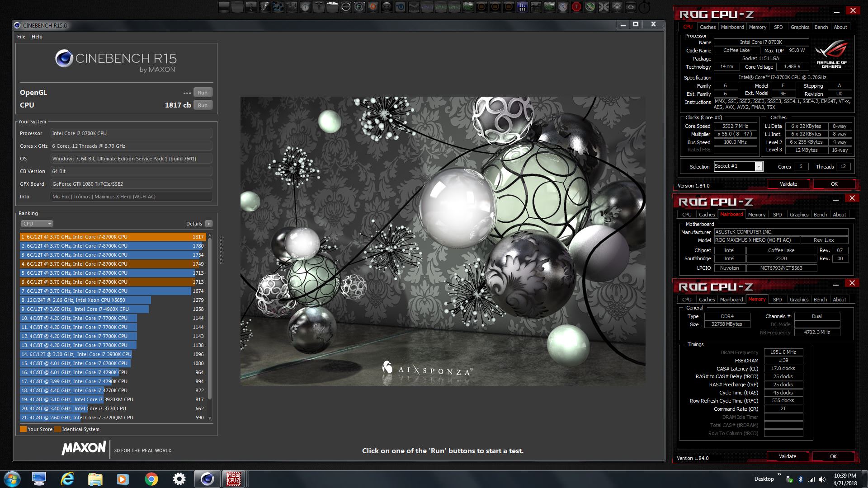Open the Windows Start orb
This screenshot has height=488, width=868.
pos(12,479)
